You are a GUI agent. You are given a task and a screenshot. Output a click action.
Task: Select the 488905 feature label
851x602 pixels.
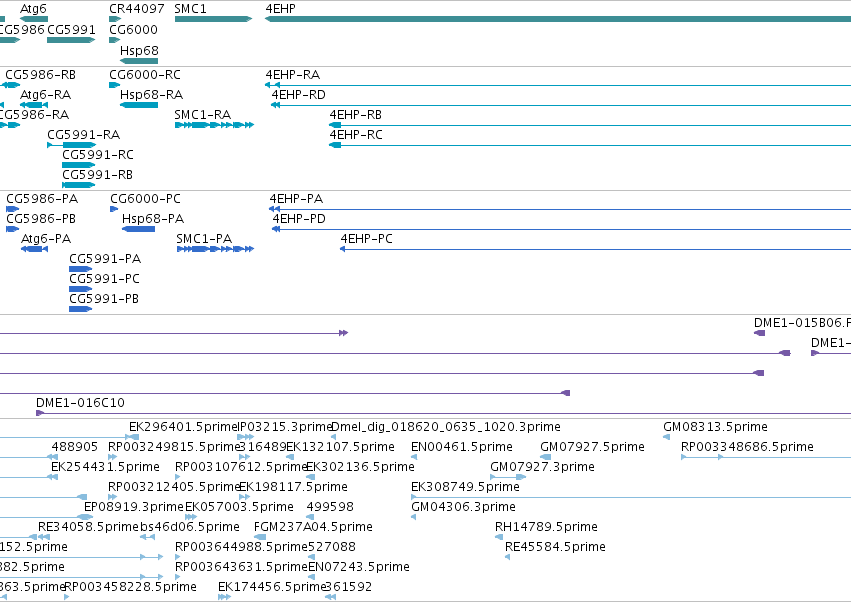point(74,447)
